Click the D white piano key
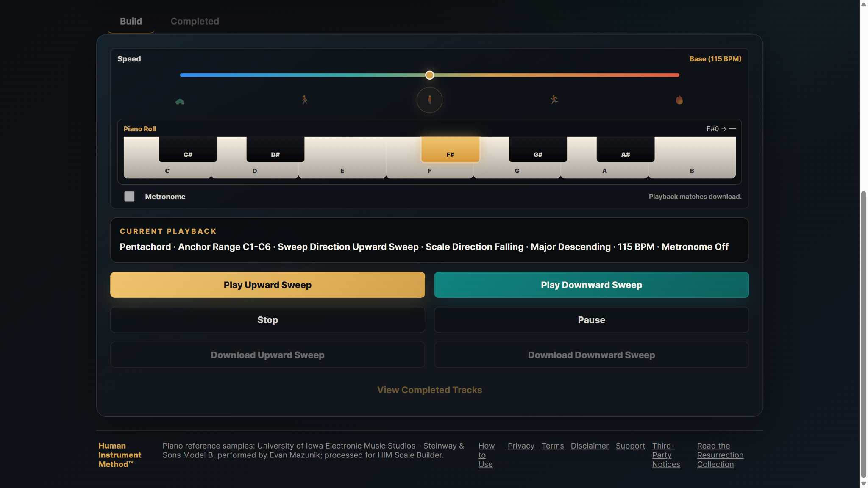This screenshot has height=488, width=868. [x=255, y=171]
